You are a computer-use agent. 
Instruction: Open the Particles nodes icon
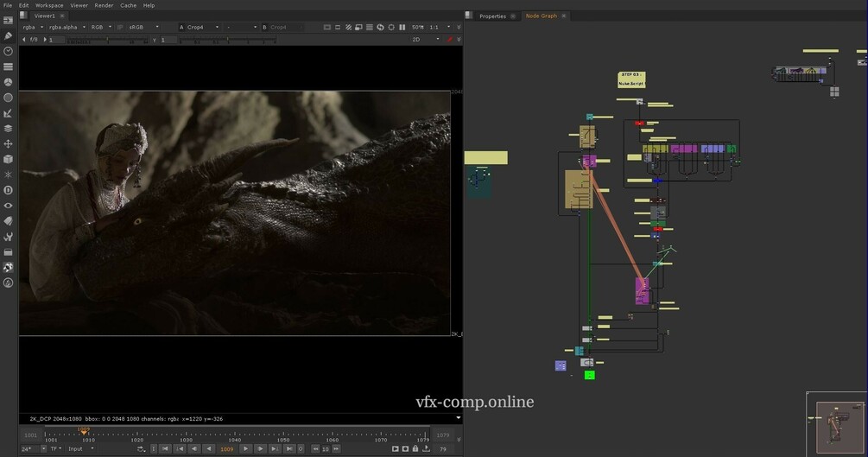8,175
